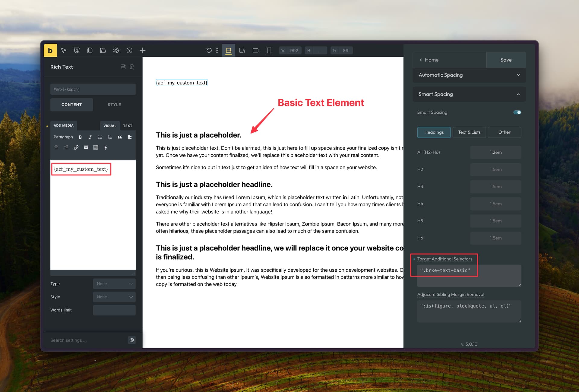Open the Style None dropdown

point(114,297)
